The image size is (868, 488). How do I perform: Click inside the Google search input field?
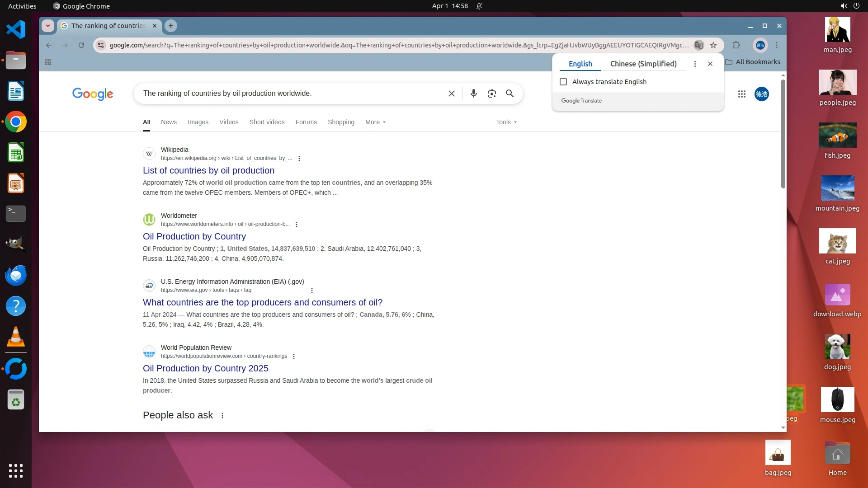click(x=289, y=94)
